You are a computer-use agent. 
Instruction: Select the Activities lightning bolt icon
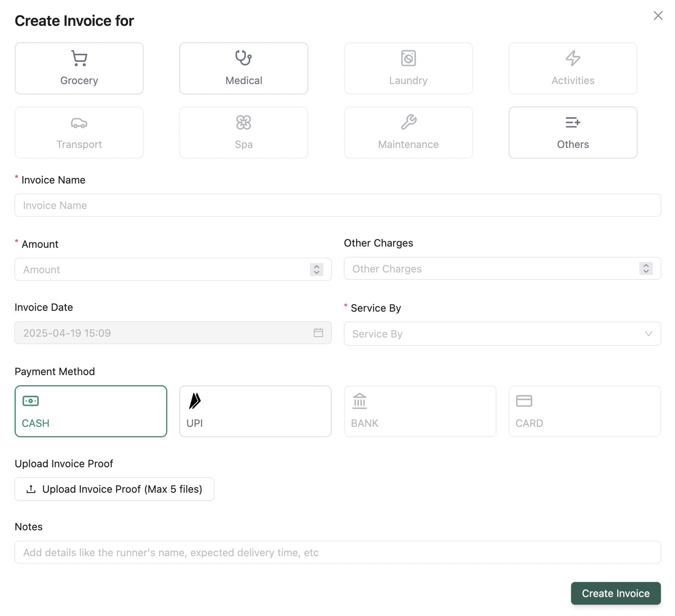(573, 58)
